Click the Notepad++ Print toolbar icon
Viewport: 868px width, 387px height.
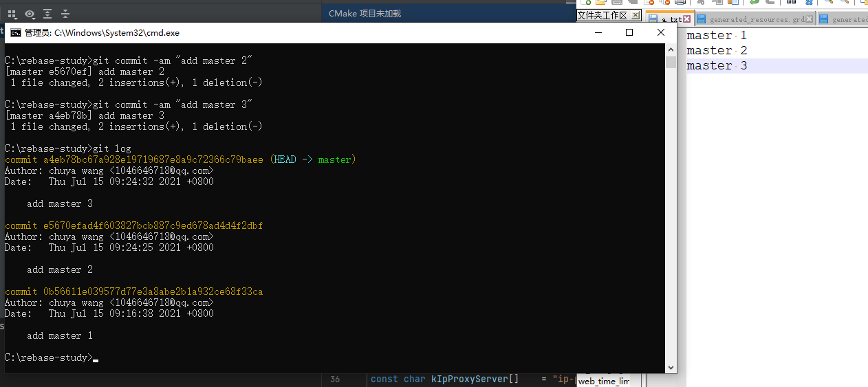pos(680,2)
